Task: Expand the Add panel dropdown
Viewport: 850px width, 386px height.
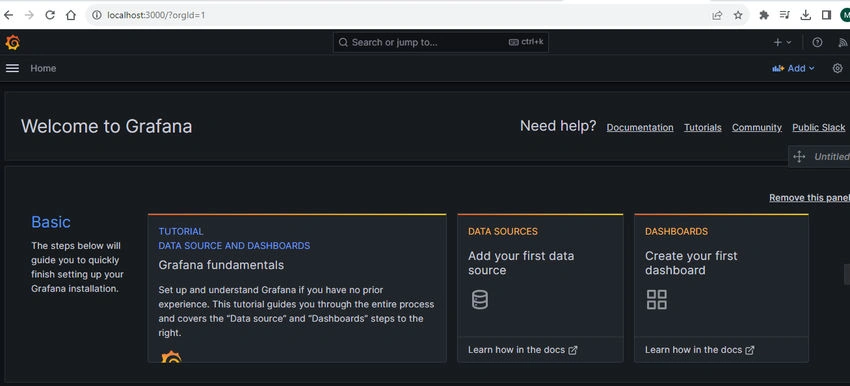Action: point(793,68)
